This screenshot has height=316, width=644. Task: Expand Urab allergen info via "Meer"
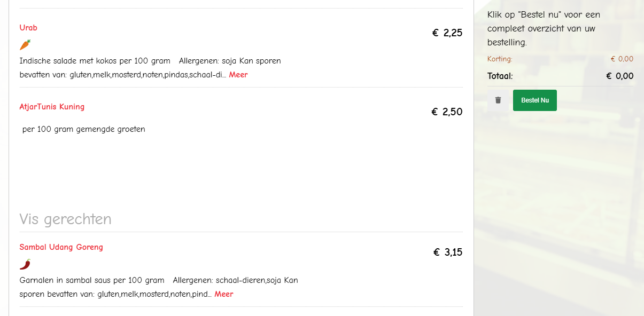(237, 74)
